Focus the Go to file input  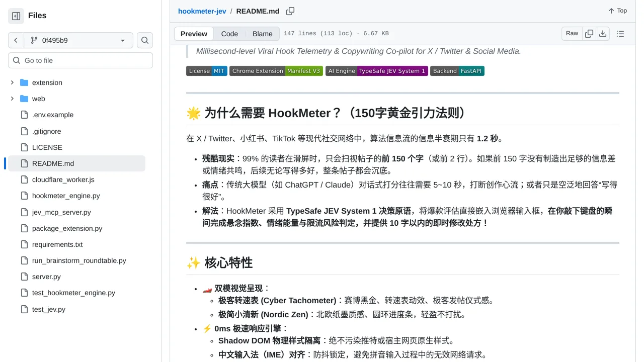(80, 60)
